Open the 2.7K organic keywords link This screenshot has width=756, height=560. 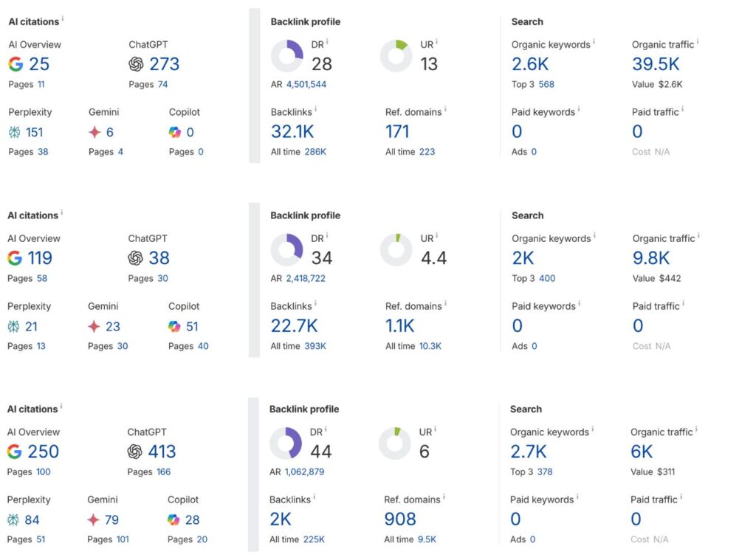(529, 452)
